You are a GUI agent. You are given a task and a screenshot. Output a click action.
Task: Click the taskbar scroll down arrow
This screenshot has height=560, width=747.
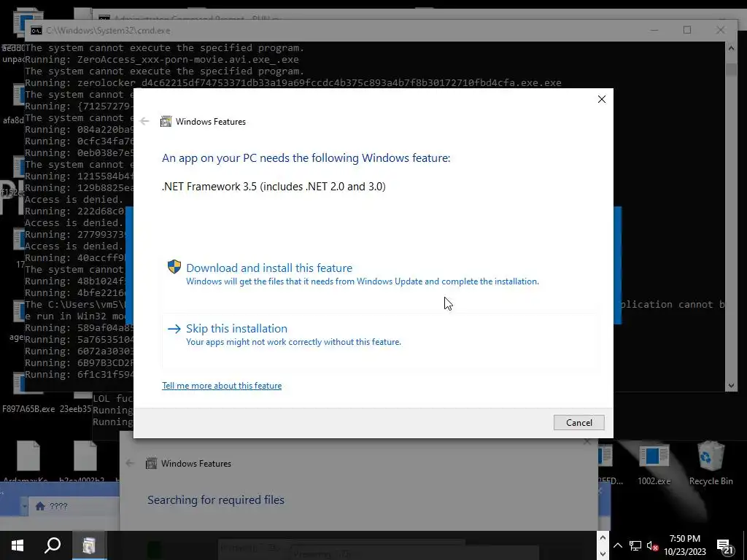coord(603,554)
